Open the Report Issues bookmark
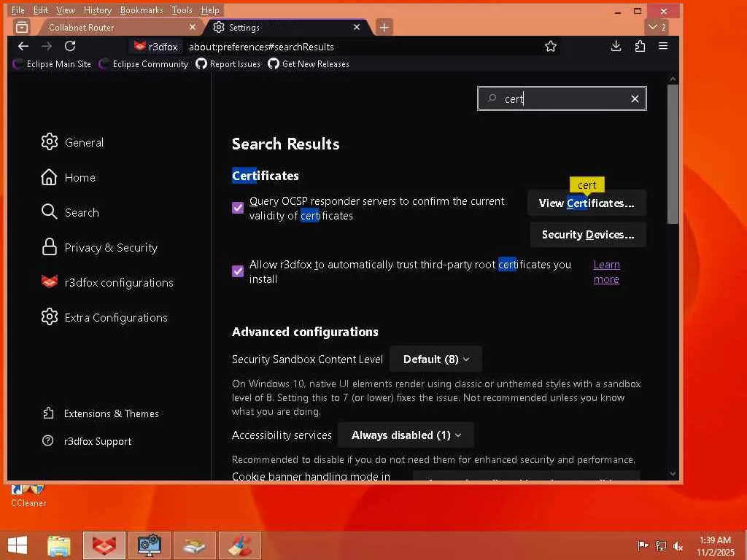Image resolution: width=747 pixels, height=560 pixels. (228, 64)
